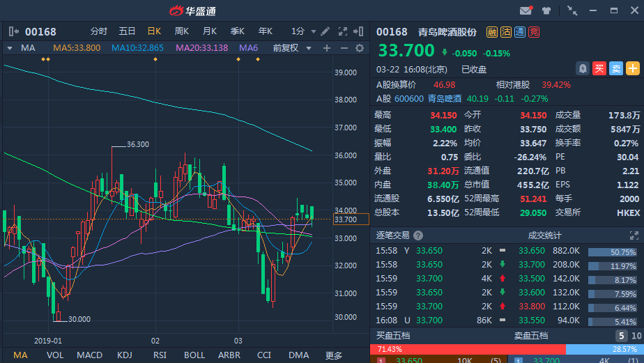The height and width of the screenshot is (363, 644).
Task: Select the pencil drawing tool
Action: (324, 31)
